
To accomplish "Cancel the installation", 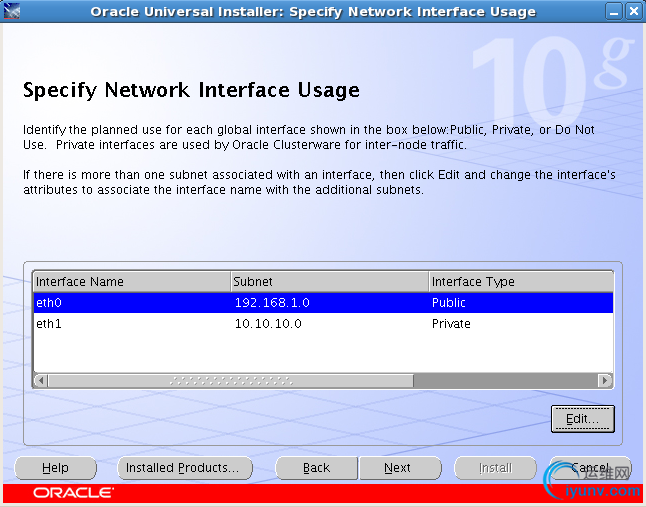I will (x=589, y=468).
